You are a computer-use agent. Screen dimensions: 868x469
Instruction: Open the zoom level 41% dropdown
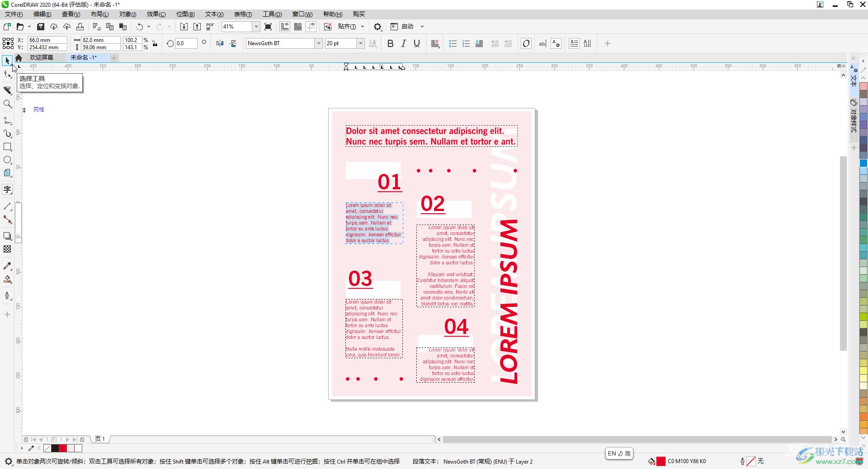(256, 27)
